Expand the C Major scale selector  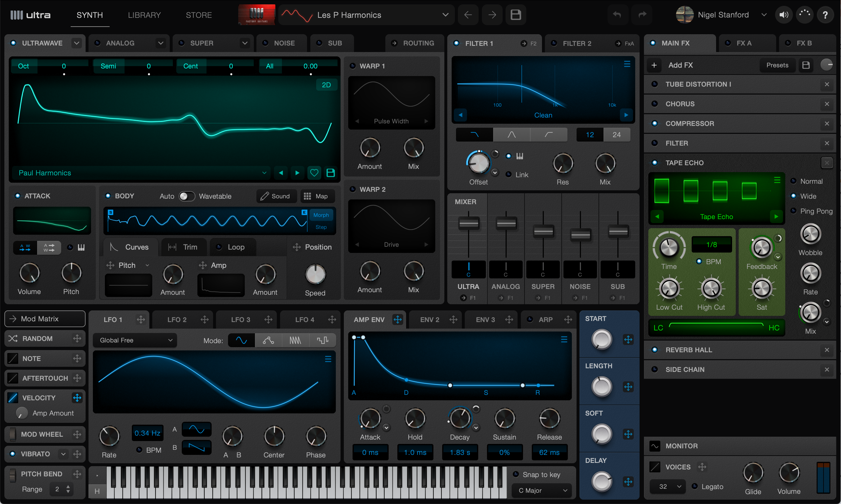click(x=541, y=491)
